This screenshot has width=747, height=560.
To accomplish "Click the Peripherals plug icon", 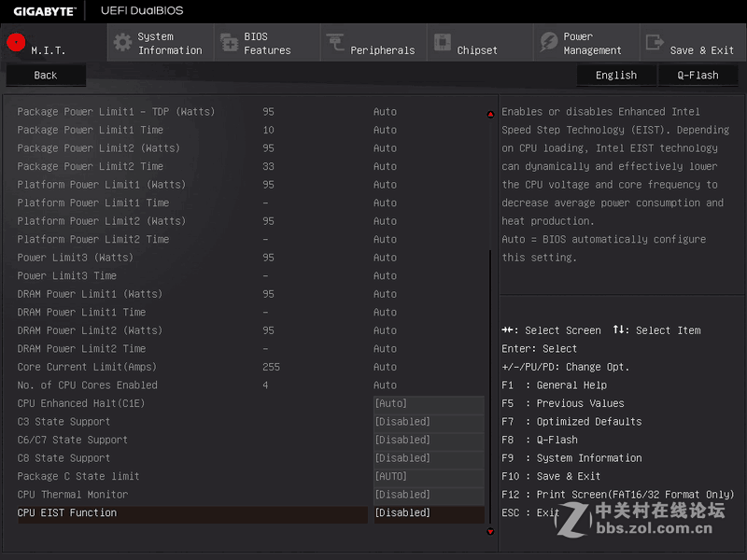I will click(335, 43).
